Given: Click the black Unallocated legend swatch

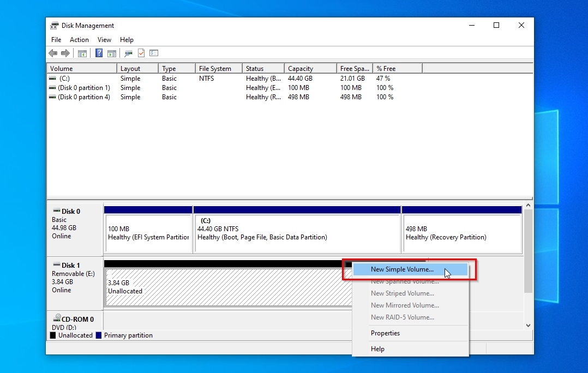Looking at the screenshot, I should pos(53,335).
